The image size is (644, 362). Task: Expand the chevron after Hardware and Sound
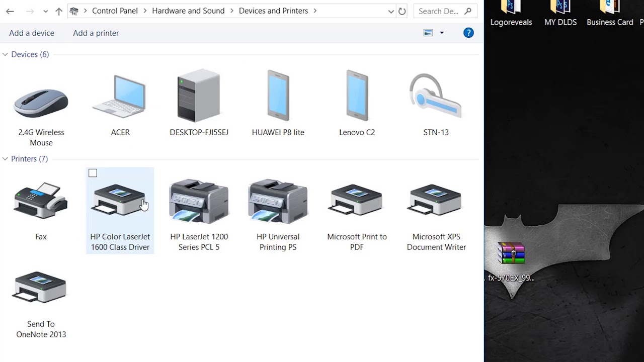coord(232,11)
